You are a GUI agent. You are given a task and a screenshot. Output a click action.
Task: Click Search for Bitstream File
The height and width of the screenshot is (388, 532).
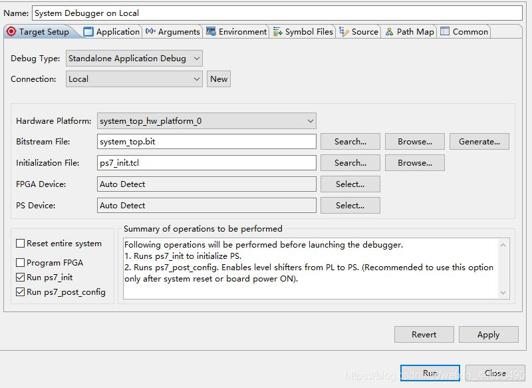(x=350, y=142)
